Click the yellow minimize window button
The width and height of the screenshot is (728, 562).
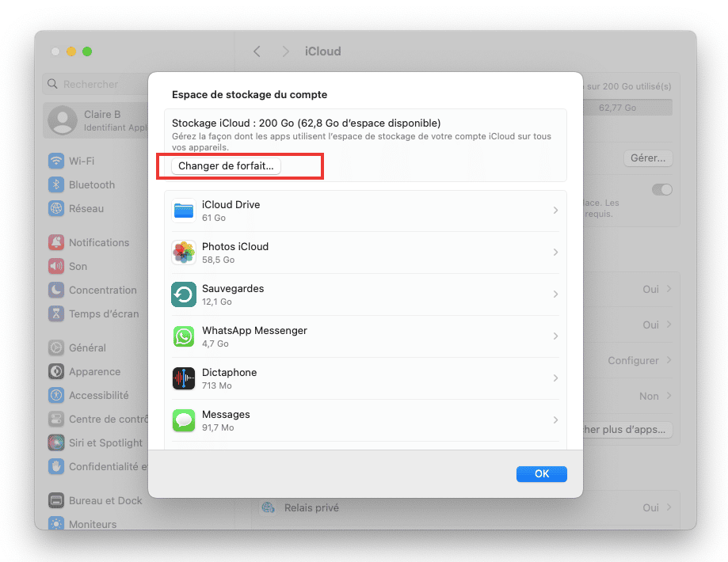(71, 51)
